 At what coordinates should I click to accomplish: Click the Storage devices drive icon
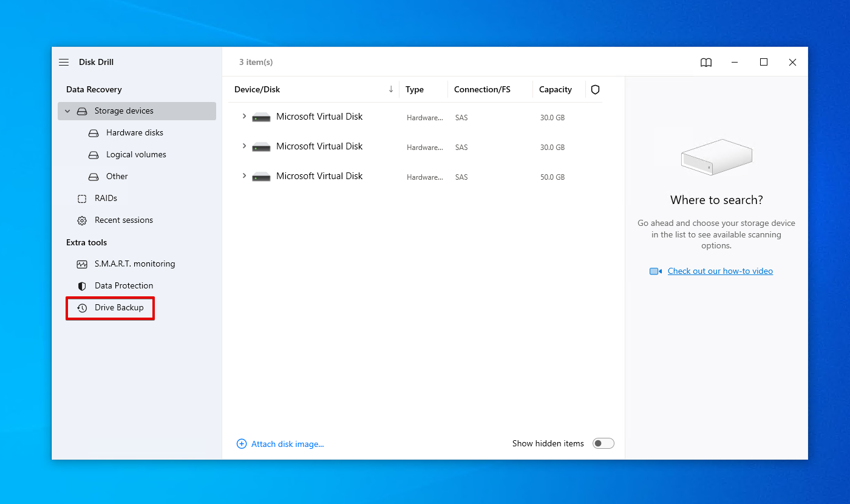tap(82, 111)
